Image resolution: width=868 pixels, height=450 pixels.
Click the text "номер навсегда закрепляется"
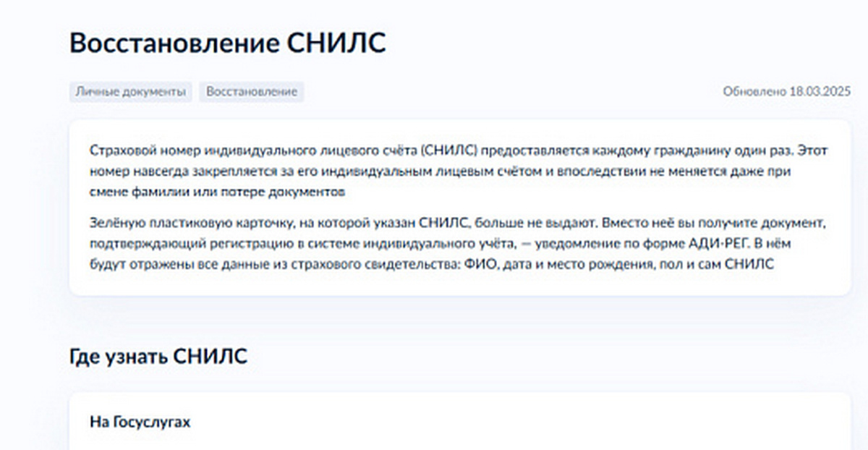pyautogui.click(x=166, y=171)
